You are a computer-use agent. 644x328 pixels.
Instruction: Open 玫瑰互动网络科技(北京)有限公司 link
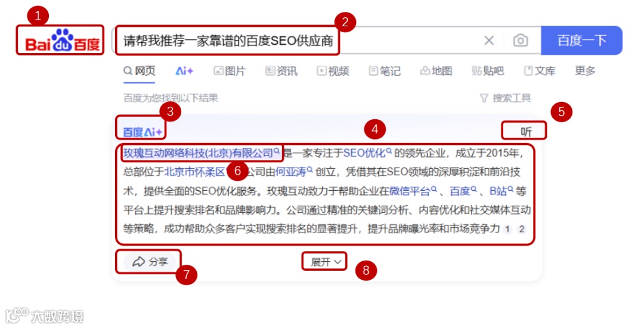202,153
